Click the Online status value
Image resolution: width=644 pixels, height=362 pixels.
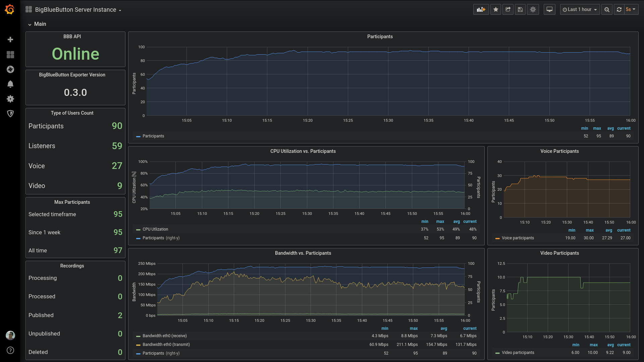(x=75, y=54)
